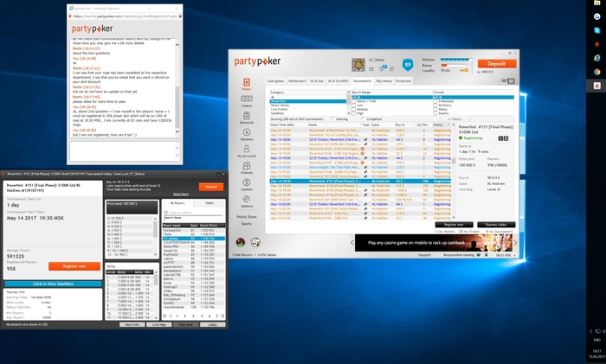Click the Blinds table scroll-down arrow
Image resolution: width=606 pixels, height=364 pixels.
point(156,317)
